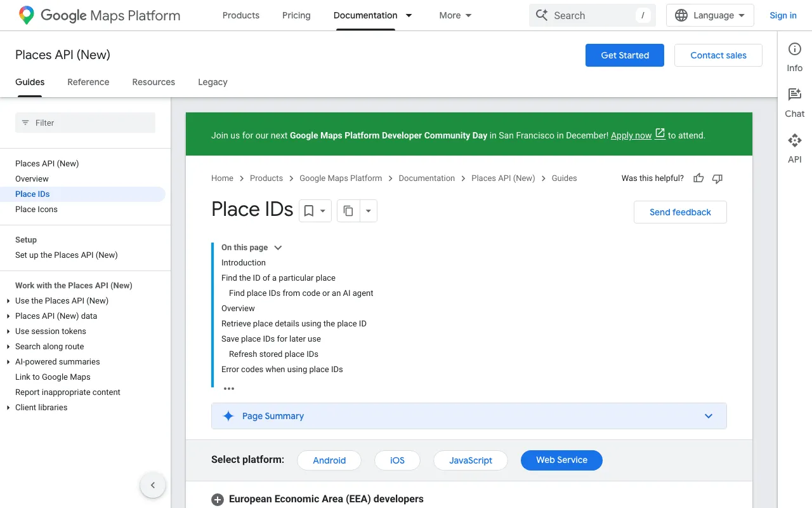Click the Google Maps Platform logo
The image size is (812, 508).
[x=99, y=15]
